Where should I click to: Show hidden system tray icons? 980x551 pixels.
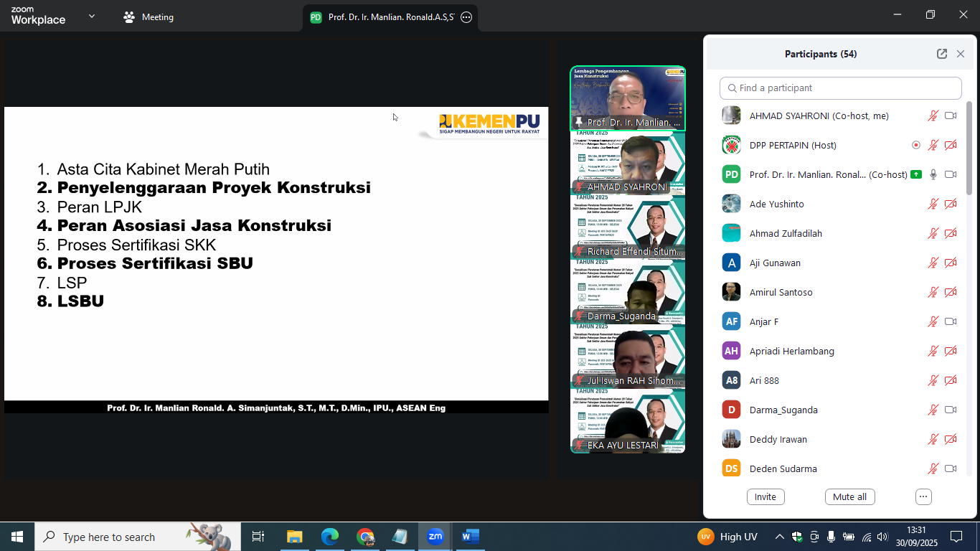[779, 537]
